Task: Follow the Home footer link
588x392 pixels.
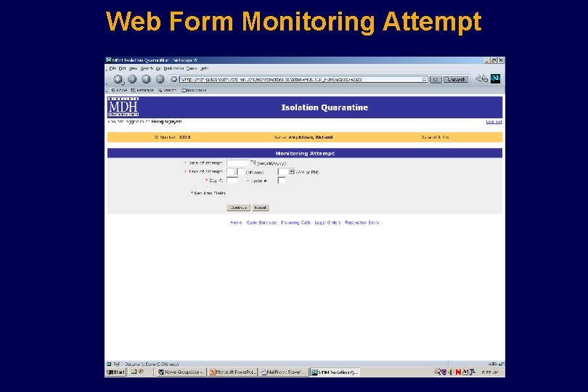Action: [x=236, y=222]
